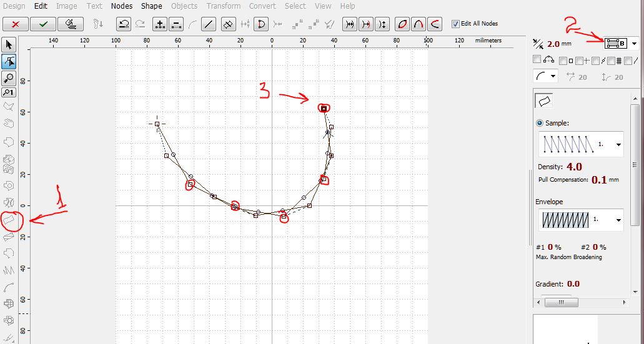Viewport: 644px width, 344px height.
Task: Open the Envelope pattern dropdown
Action: 618,220
